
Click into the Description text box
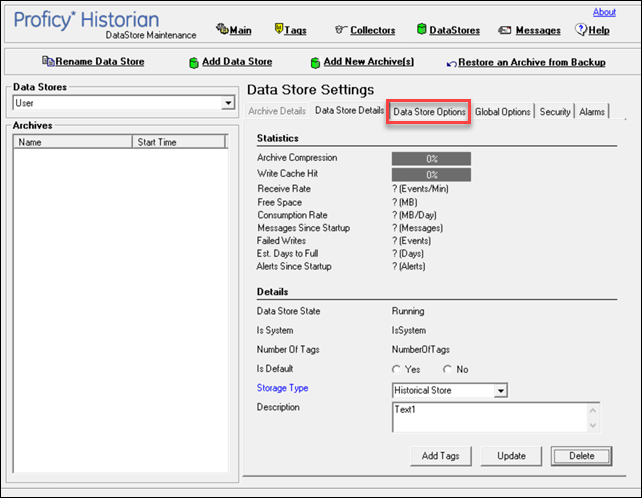490,417
